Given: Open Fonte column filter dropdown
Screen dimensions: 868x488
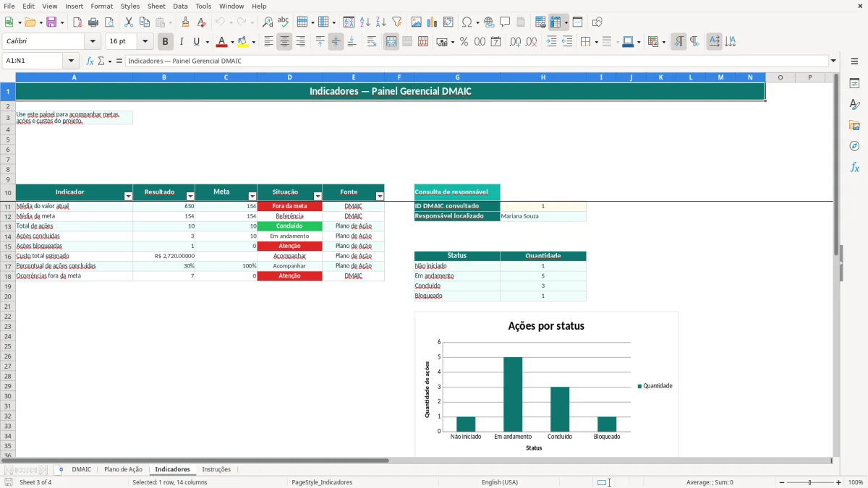Looking at the screenshot, I should coord(380,197).
